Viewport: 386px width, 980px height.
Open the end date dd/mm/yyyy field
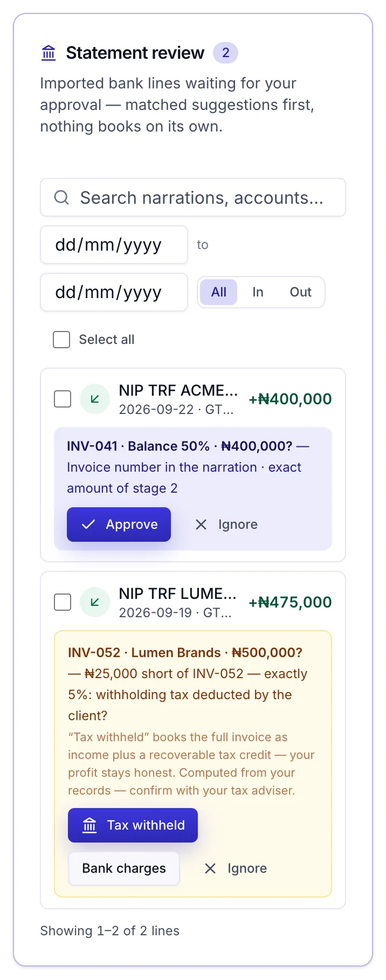pyautogui.click(x=114, y=292)
